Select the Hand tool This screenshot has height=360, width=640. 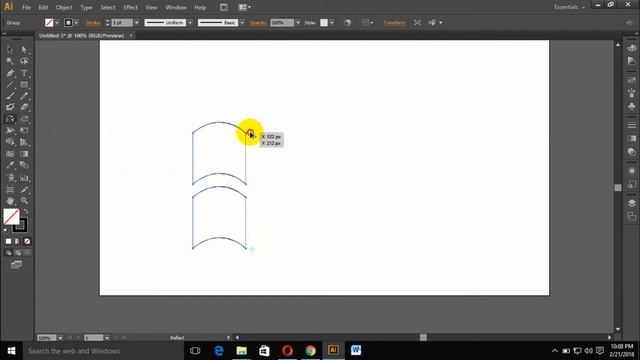(10, 201)
